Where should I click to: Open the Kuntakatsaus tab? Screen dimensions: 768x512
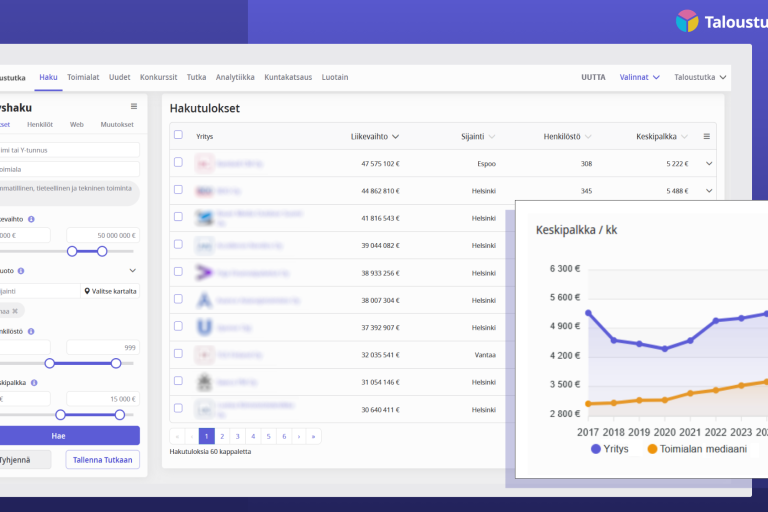click(288, 77)
